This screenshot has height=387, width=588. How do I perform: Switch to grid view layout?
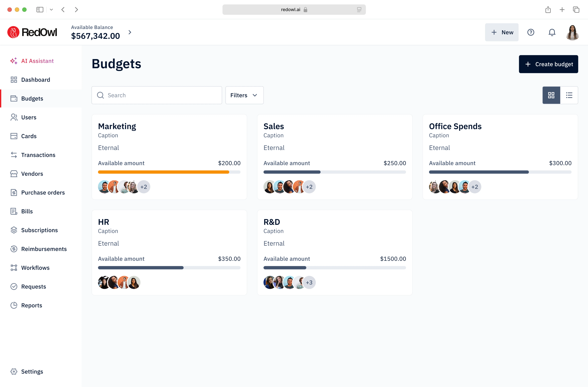coord(551,95)
